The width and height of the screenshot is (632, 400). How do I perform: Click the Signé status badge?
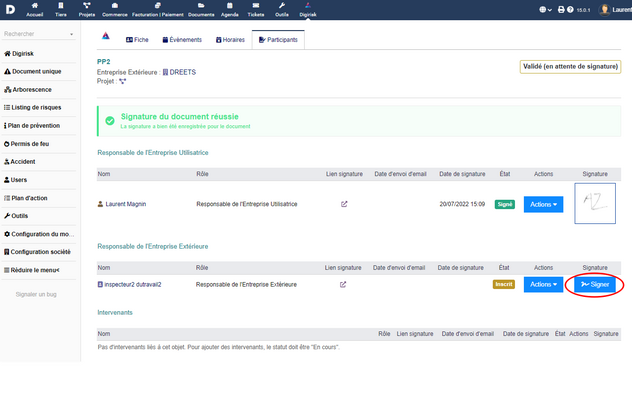(x=505, y=204)
